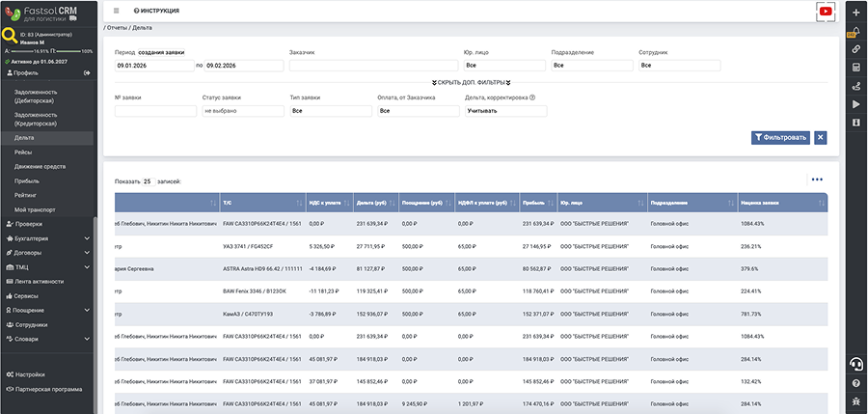Click the Заказчик input field
This screenshot has height=414, width=868.
[371, 66]
